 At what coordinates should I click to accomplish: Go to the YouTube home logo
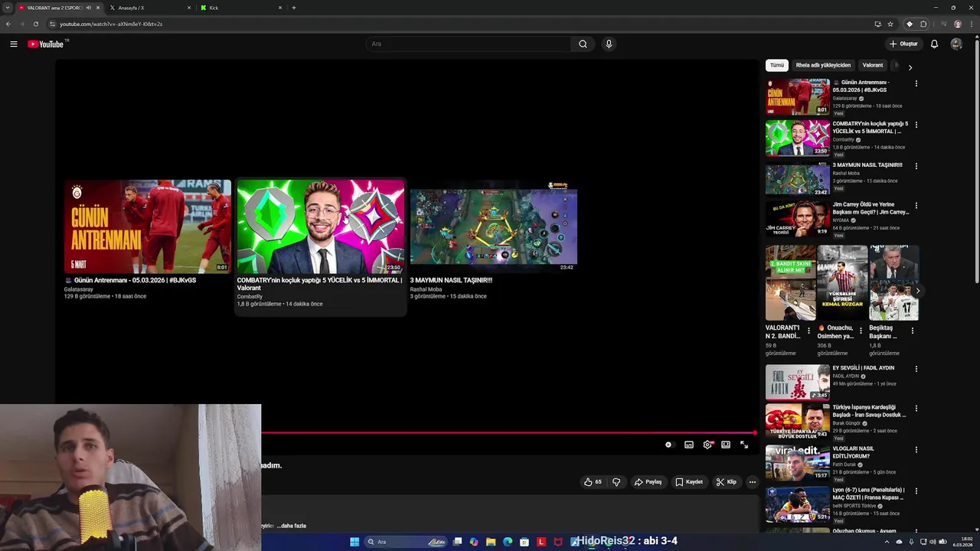click(x=47, y=44)
